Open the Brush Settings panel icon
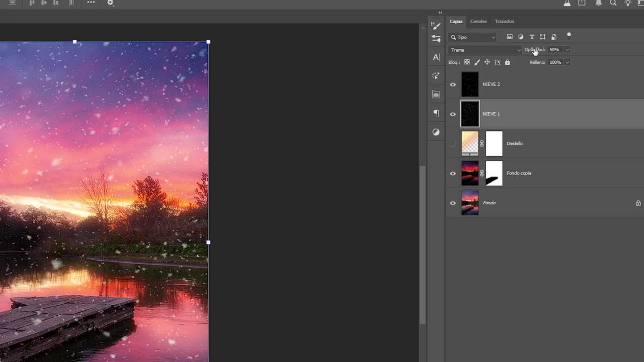 [x=436, y=25]
